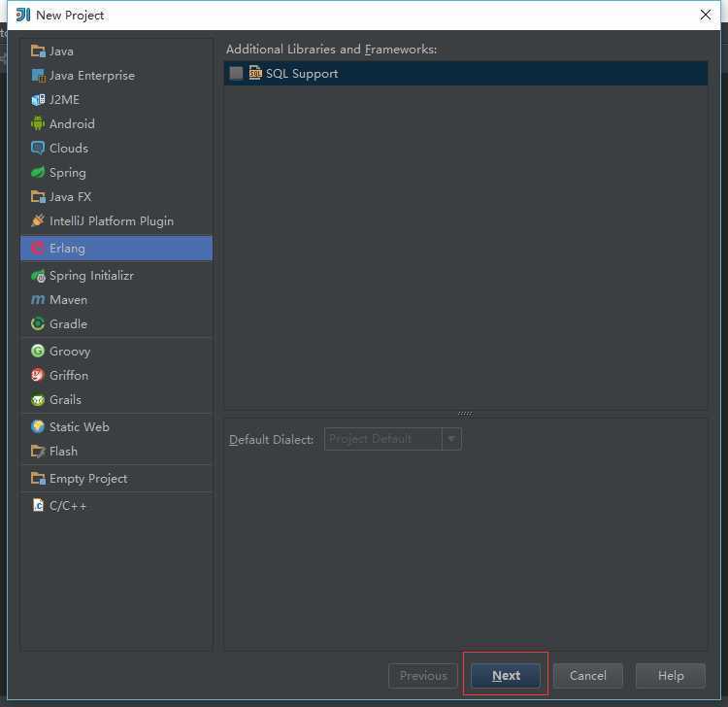The height and width of the screenshot is (707, 728).
Task: Click the C/C++ file icon
Action: coord(38,505)
